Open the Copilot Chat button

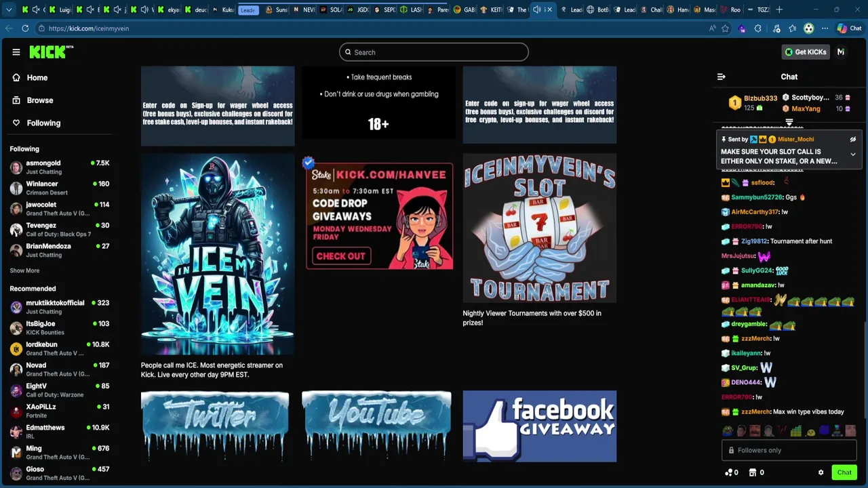(848, 28)
